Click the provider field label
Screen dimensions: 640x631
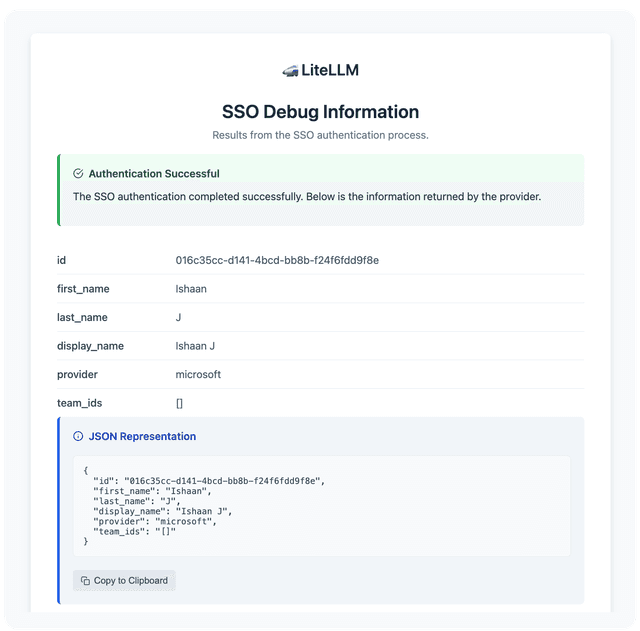(x=77, y=375)
